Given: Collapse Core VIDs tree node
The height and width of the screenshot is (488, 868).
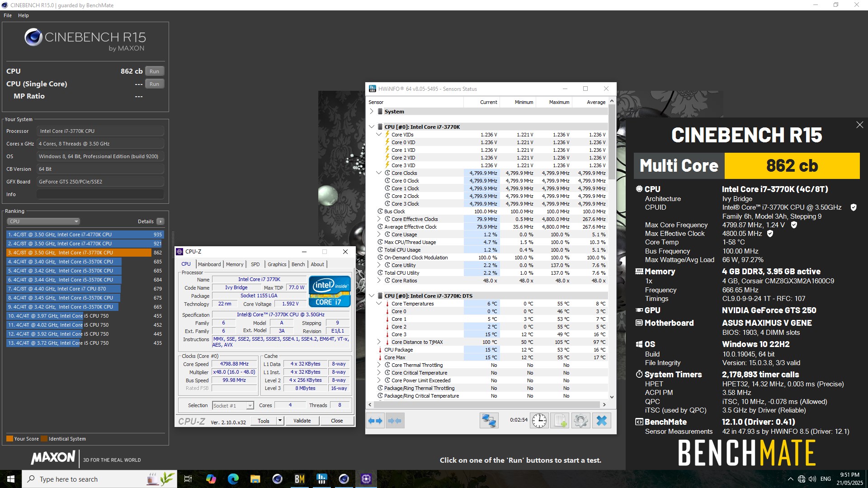Looking at the screenshot, I should [379, 135].
